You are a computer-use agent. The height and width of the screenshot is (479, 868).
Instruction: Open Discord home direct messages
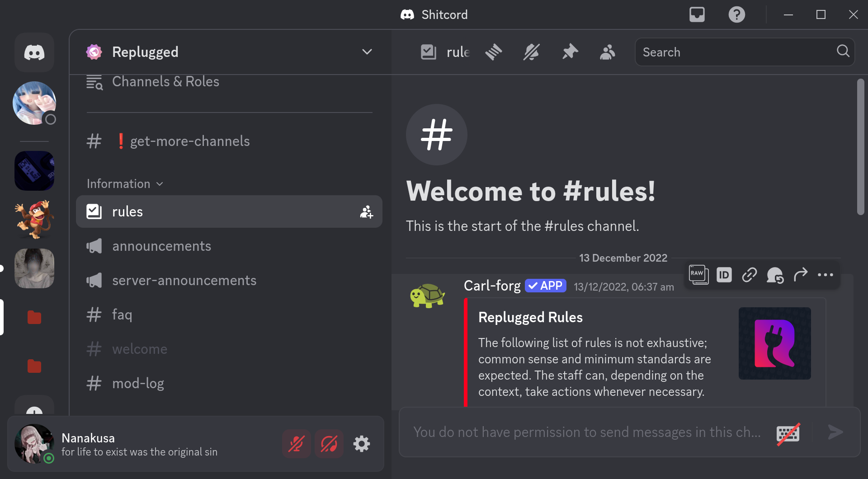pos(34,53)
